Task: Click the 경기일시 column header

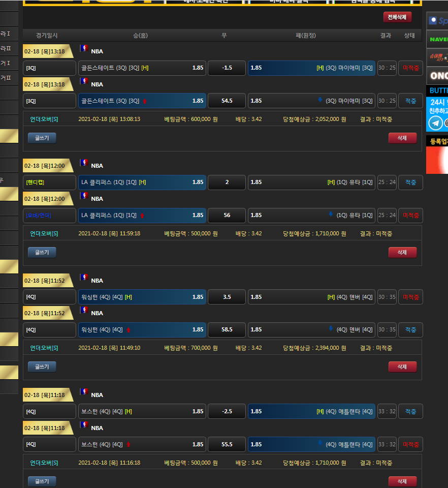Action: (47, 36)
